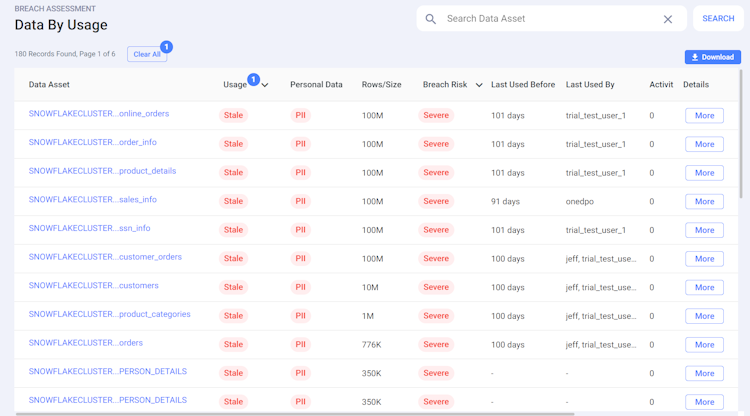The image size is (750, 416).
Task: Open the Breach Risk column dropdown
Action: 479,85
